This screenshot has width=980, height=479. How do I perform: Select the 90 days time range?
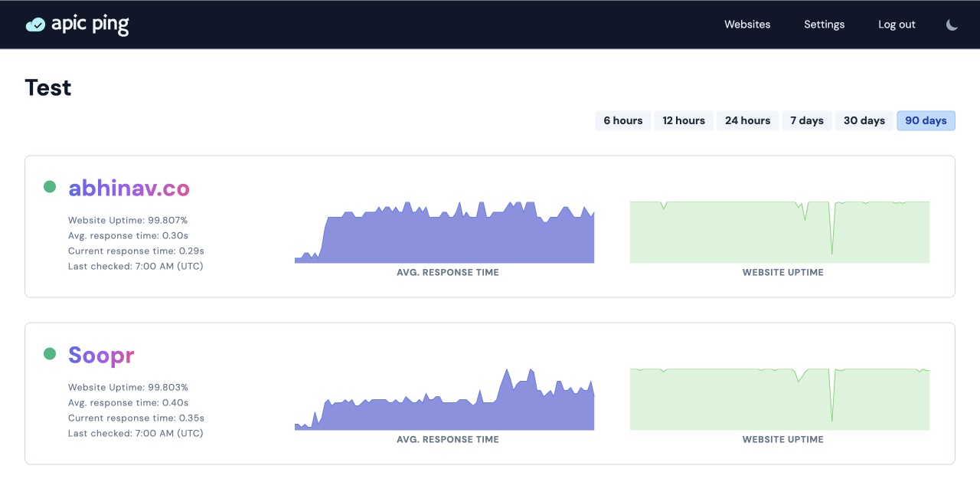(926, 120)
